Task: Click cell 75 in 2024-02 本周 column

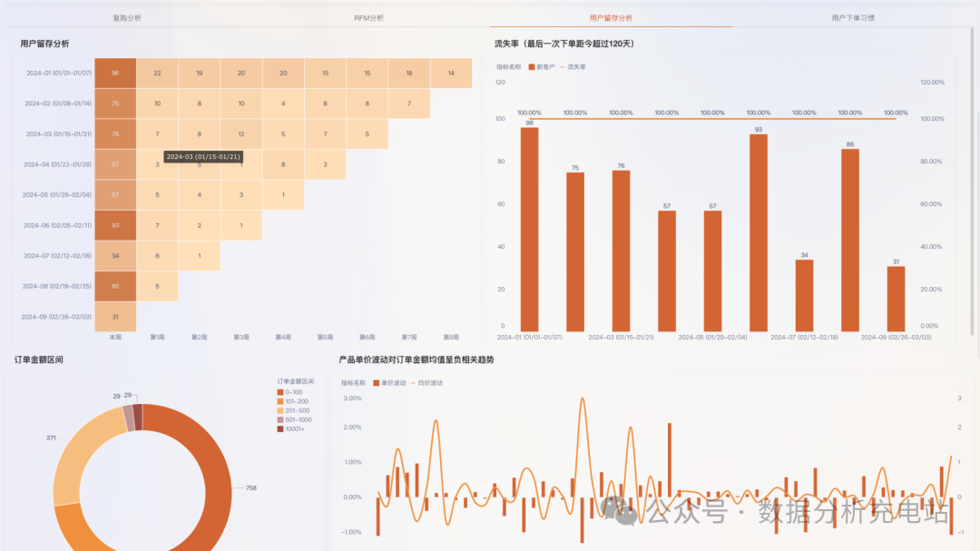Action: (x=115, y=103)
